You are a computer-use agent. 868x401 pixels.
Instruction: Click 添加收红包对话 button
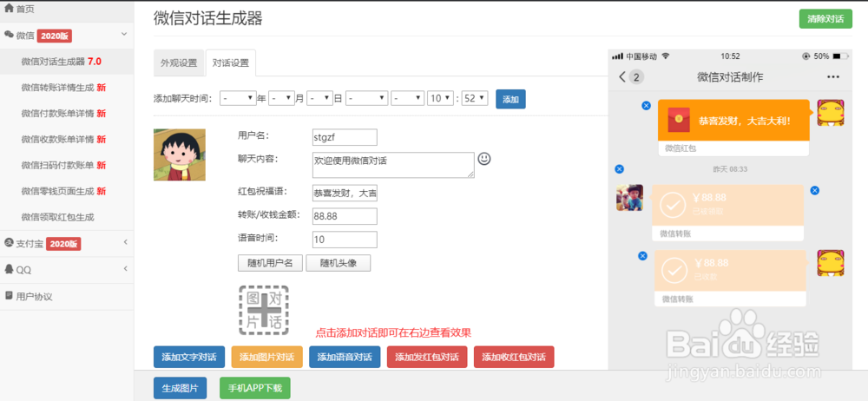tap(514, 358)
